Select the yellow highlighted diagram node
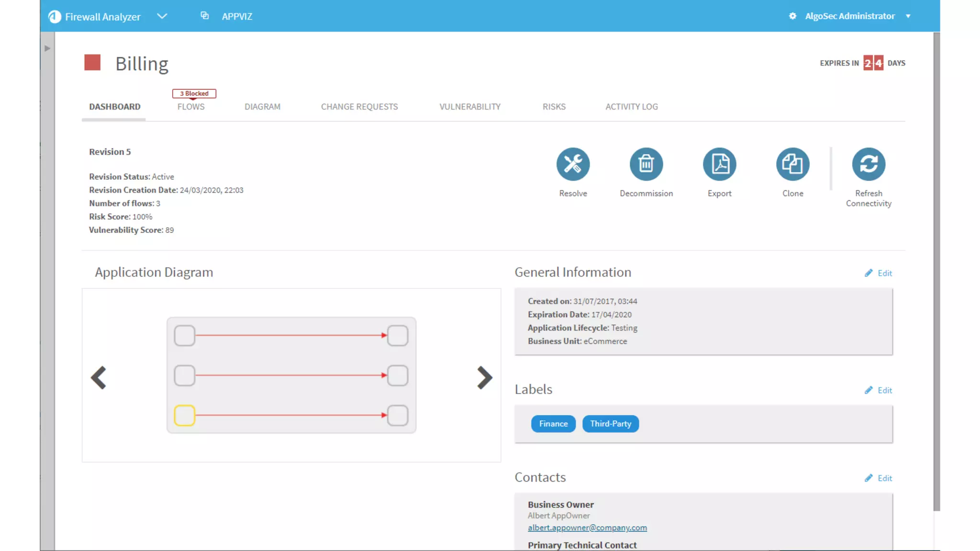The width and height of the screenshot is (980, 551). point(185,415)
